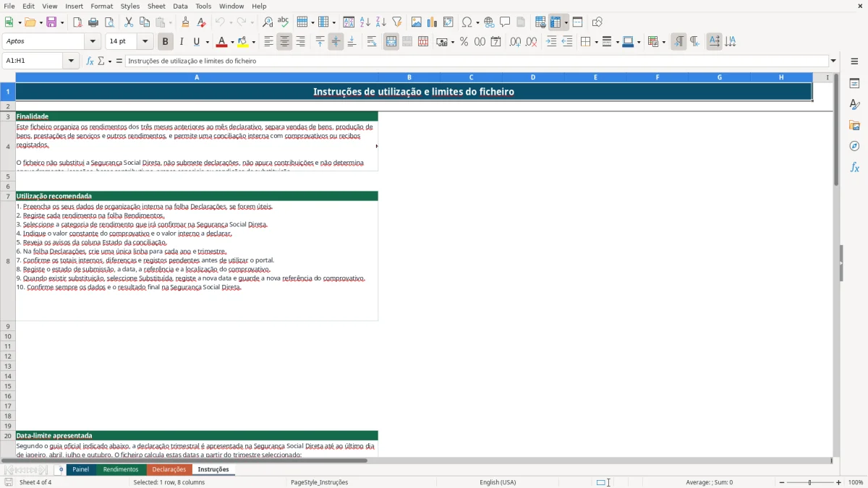Click Sort Descending icon
This screenshot has width=868, height=488.
[x=380, y=22]
